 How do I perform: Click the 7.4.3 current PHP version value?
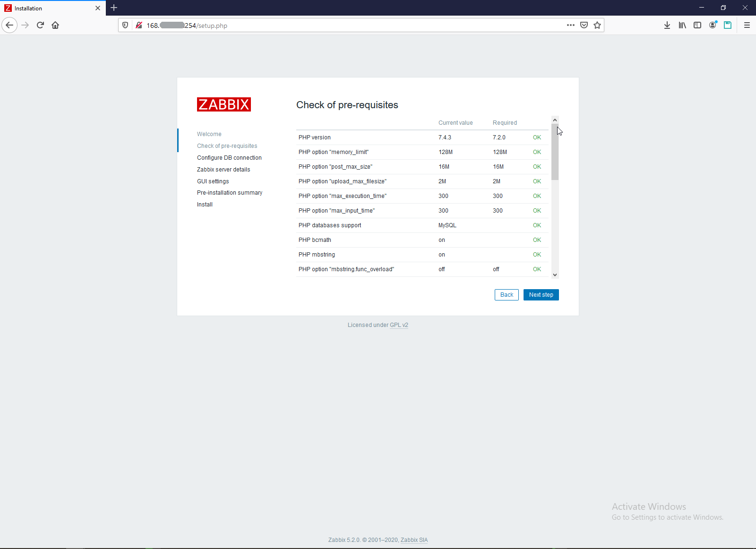(x=445, y=137)
